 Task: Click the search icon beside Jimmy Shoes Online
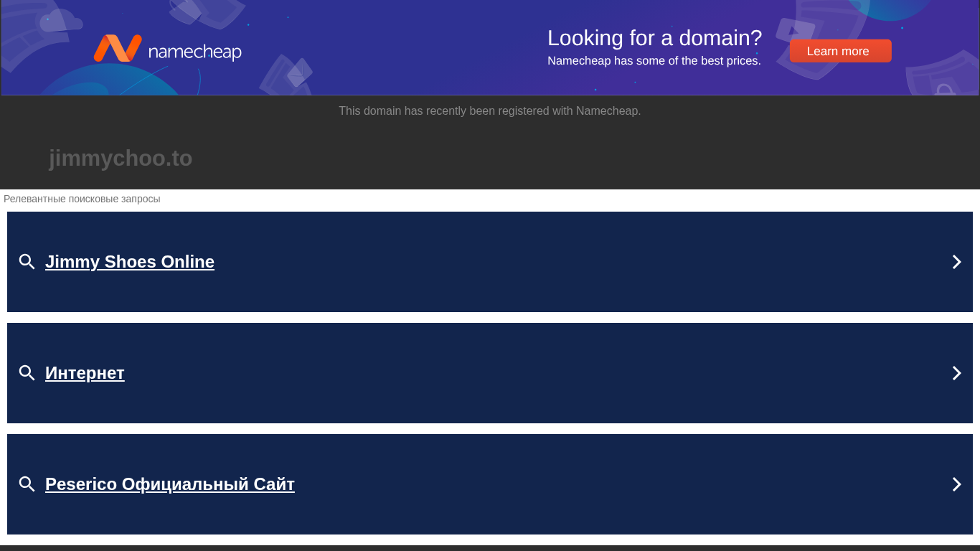(x=27, y=262)
